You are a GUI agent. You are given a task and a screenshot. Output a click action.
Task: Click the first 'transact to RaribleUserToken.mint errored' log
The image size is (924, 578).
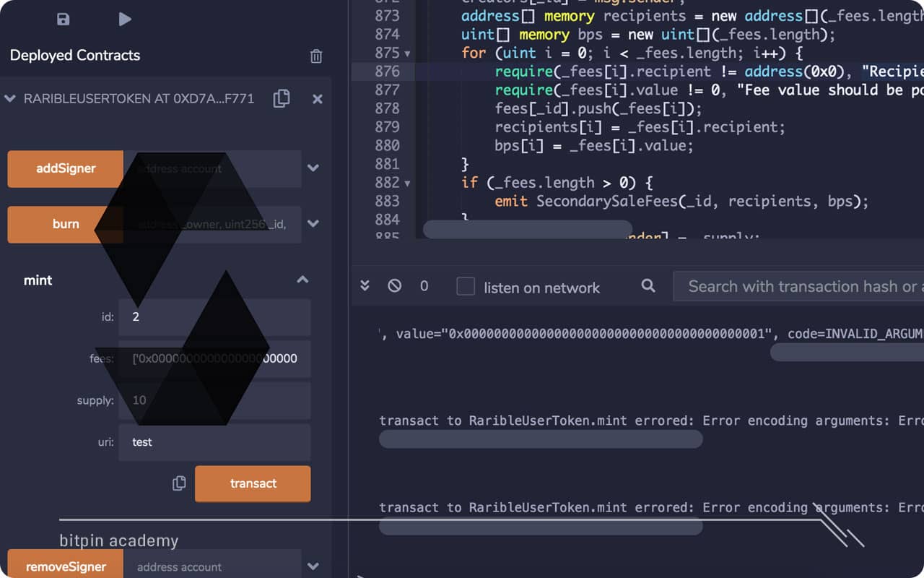pos(651,420)
